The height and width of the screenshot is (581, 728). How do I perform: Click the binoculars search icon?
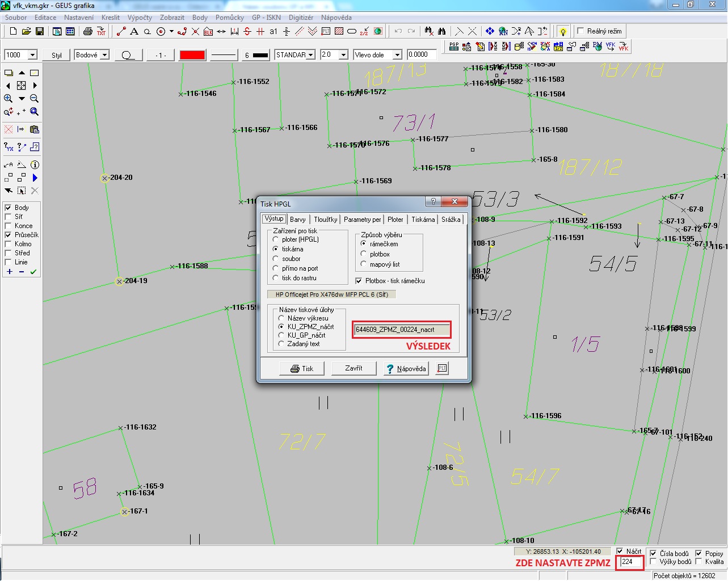(441, 32)
